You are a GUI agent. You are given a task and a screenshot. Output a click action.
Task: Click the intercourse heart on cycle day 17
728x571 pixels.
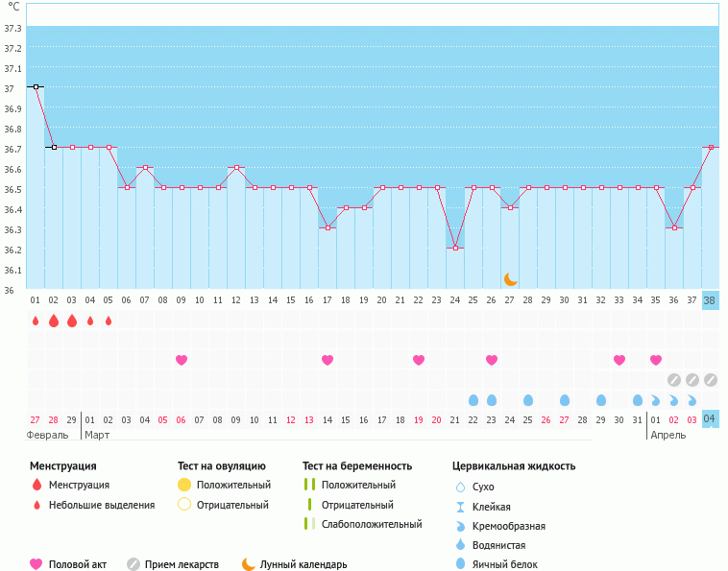click(328, 360)
